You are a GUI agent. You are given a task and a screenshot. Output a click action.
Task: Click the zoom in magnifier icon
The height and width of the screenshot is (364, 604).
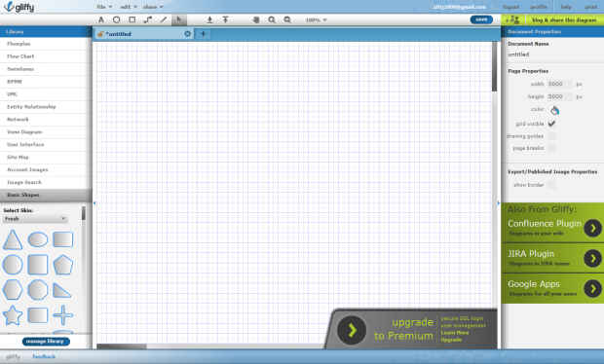[272, 19]
